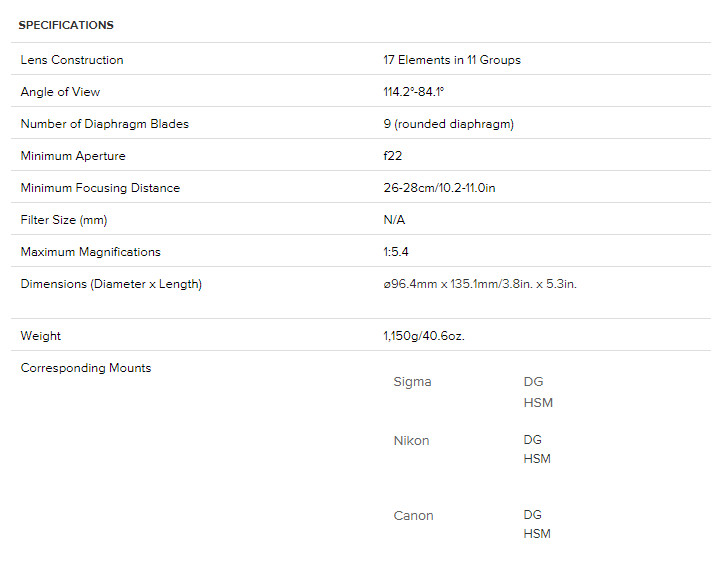
Task: Select the 1:5.4 magnification value
Action: (396, 252)
